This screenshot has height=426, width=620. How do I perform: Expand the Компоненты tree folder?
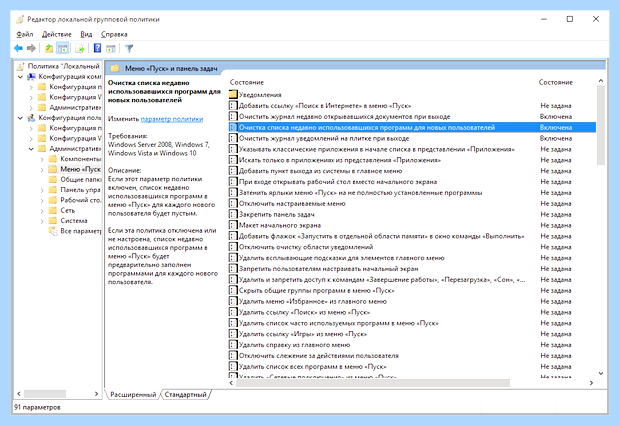pos(42,159)
